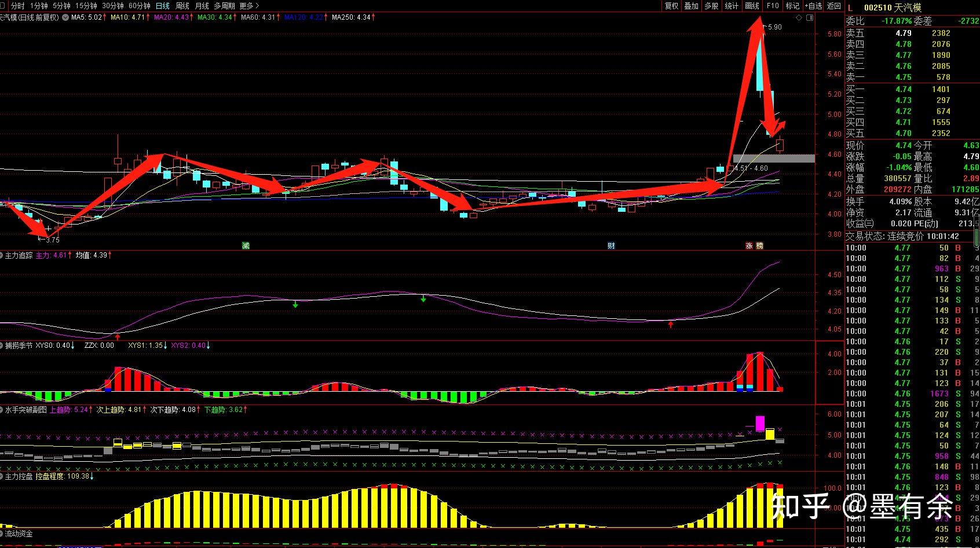Image resolution: width=980 pixels, height=548 pixels.
Task: Click the MA120 moving average label
Action: [305, 17]
